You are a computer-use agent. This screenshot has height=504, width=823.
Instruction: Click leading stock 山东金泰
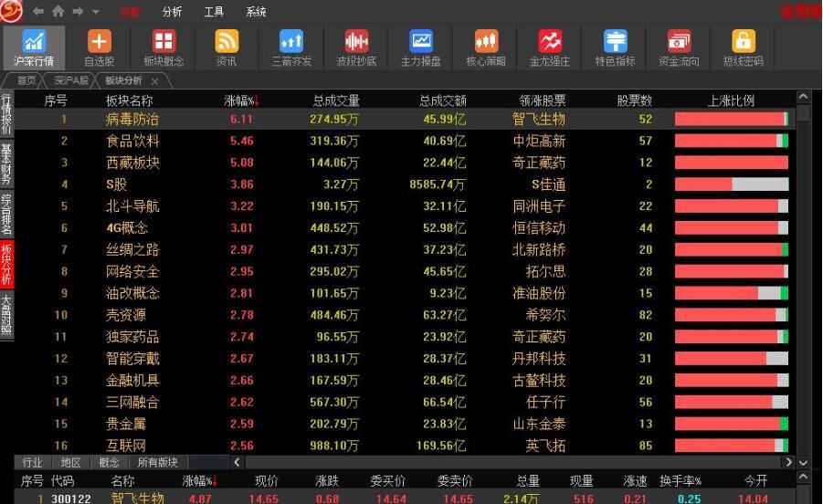[539, 424]
